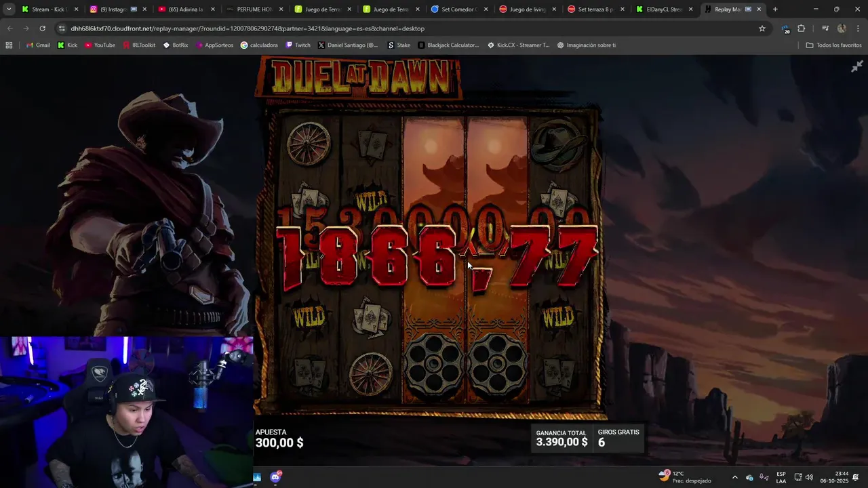
Task: Bookmark this page with the star icon
Action: coord(762,28)
